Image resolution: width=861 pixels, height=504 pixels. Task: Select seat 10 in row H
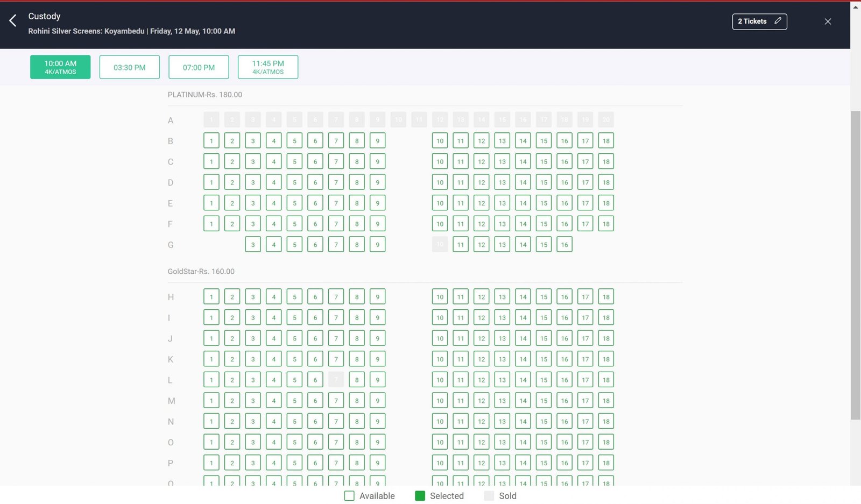click(x=440, y=297)
